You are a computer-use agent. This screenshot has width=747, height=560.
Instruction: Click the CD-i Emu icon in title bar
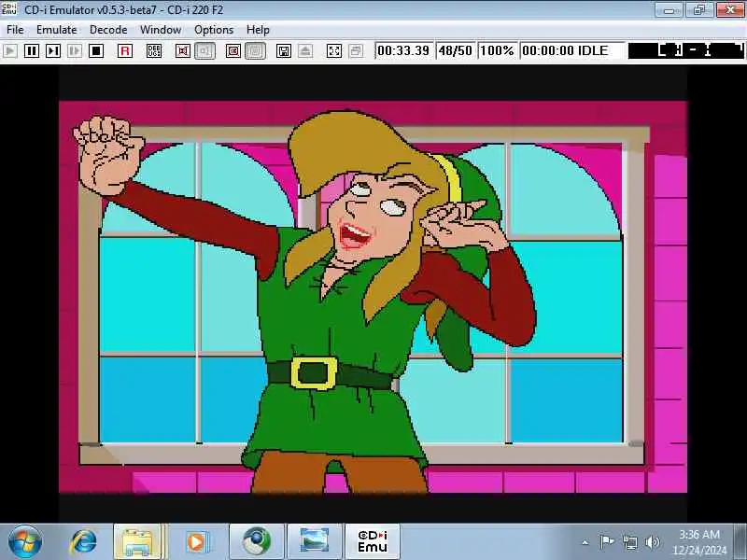pyautogui.click(x=9, y=9)
